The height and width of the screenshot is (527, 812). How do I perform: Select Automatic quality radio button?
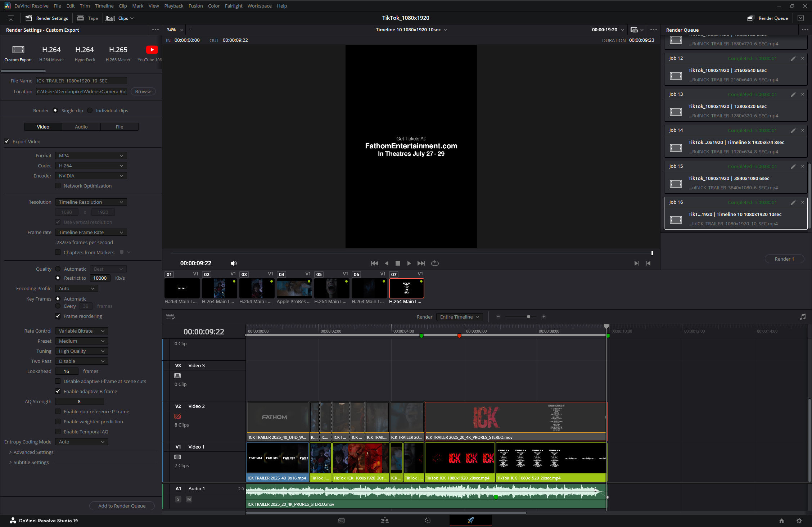tap(58, 269)
